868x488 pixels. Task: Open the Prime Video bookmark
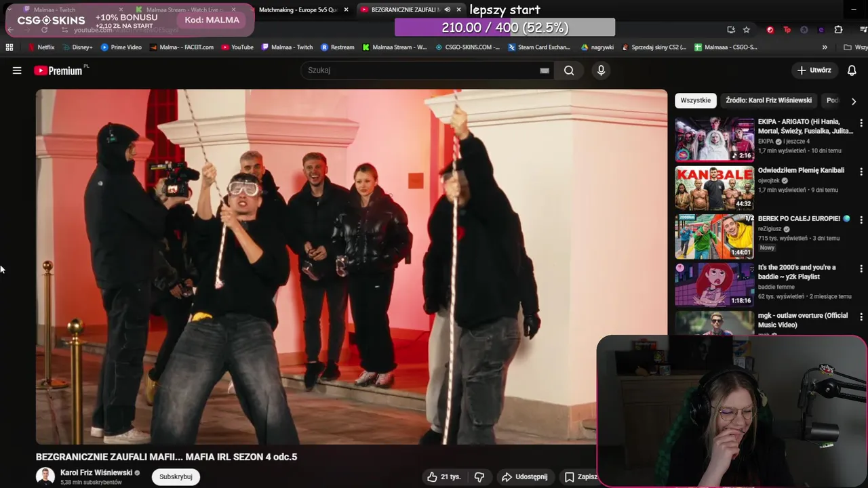(x=121, y=47)
